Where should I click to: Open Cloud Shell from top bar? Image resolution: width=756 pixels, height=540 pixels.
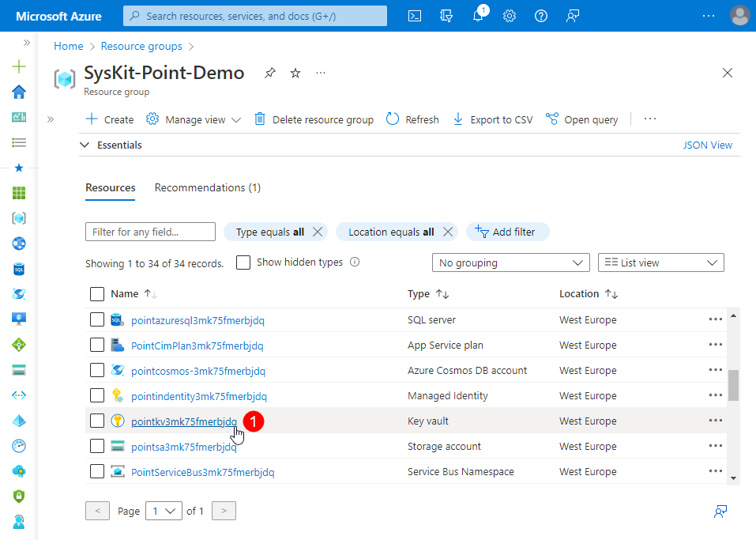(x=415, y=16)
